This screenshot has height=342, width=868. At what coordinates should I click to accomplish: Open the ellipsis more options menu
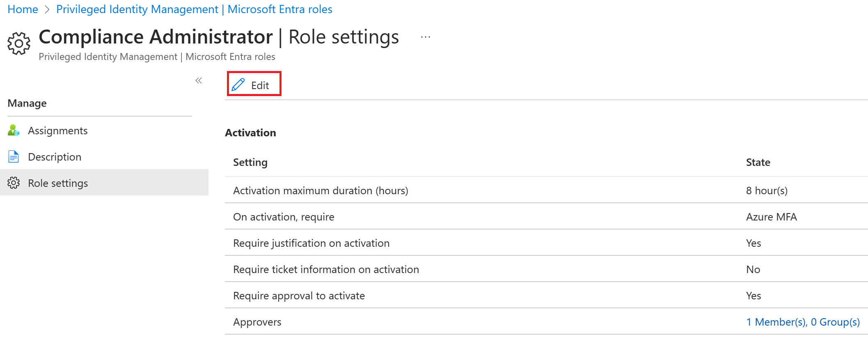coord(426,37)
